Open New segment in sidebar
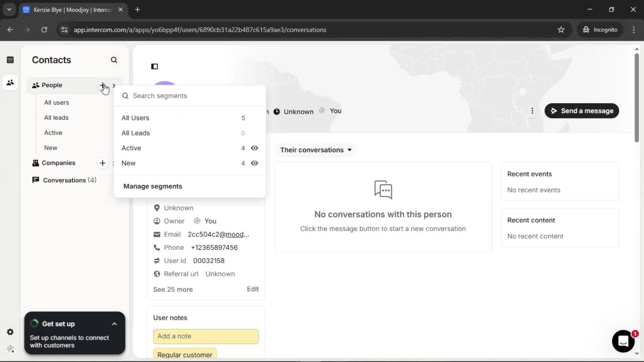Screen dimensions: 644x362 click(x=51, y=148)
